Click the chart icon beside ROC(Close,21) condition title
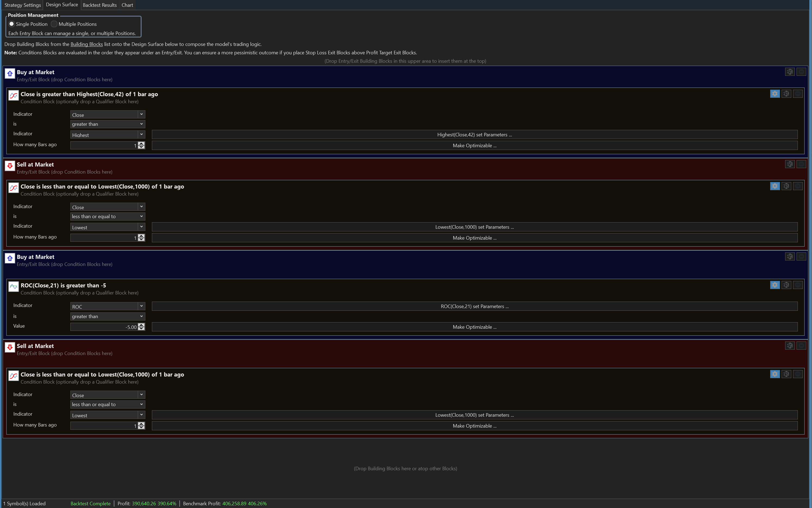The width and height of the screenshot is (812, 508). point(13,287)
